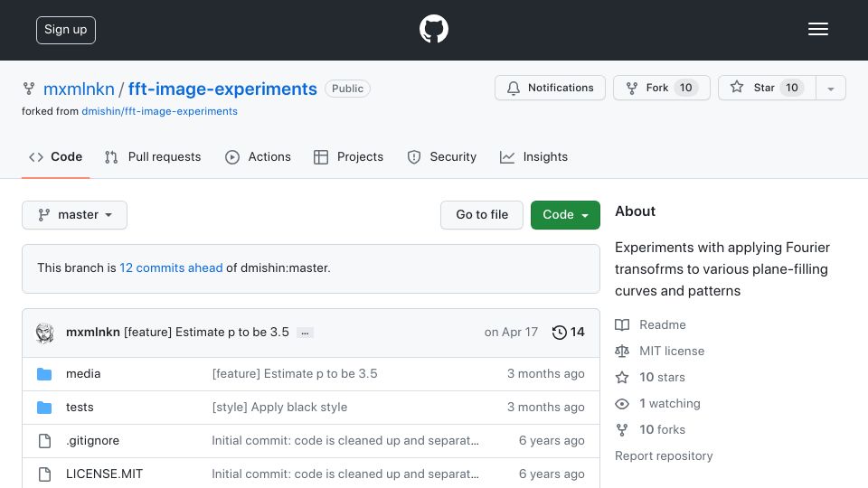Switch to the Insights tab
The height and width of the screenshot is (488, 868).
(x=533, y=157)
